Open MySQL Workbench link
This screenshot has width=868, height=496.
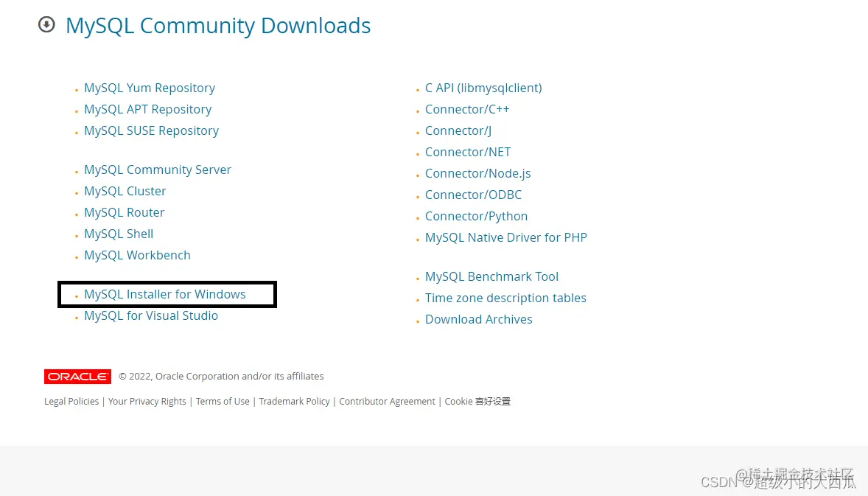tap(137, 255)
